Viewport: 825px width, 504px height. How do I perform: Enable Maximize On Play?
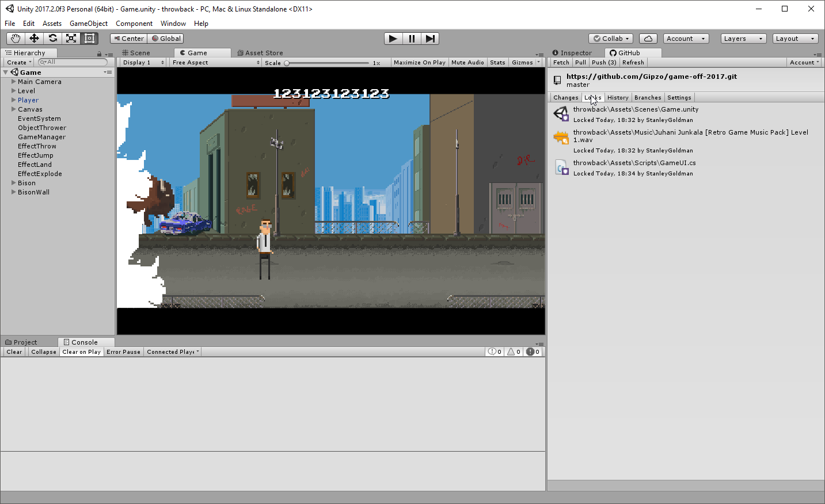[x=420, y=62]
